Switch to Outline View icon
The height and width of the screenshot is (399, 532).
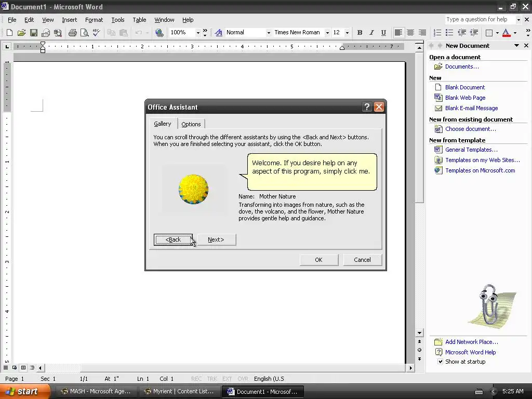[32, 367]
